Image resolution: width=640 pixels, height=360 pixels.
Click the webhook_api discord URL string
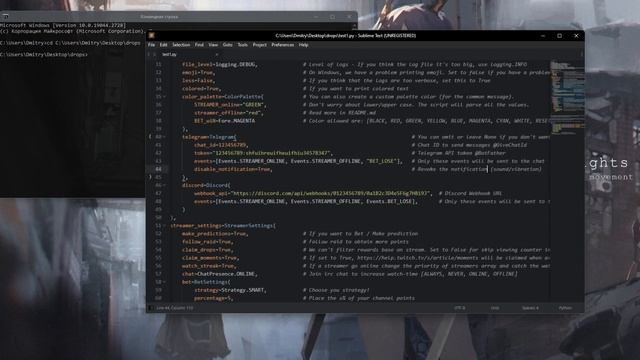[x=331, y=193]
